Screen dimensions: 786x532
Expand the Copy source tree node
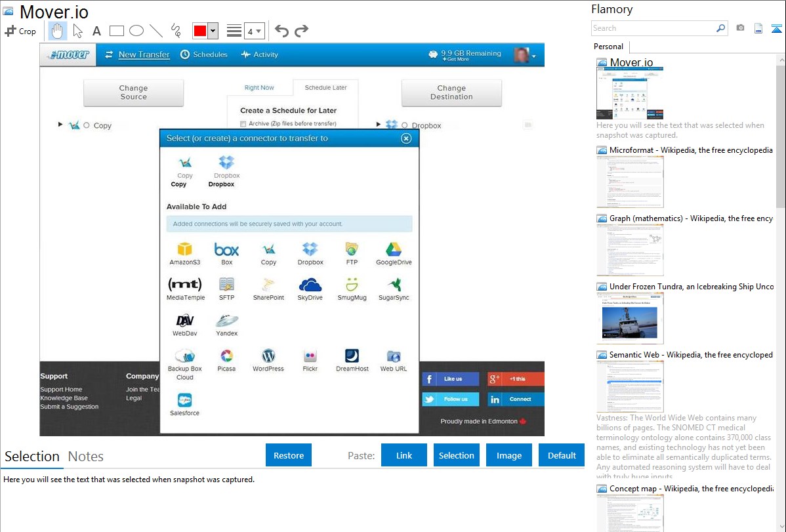(x=60, y=125)
